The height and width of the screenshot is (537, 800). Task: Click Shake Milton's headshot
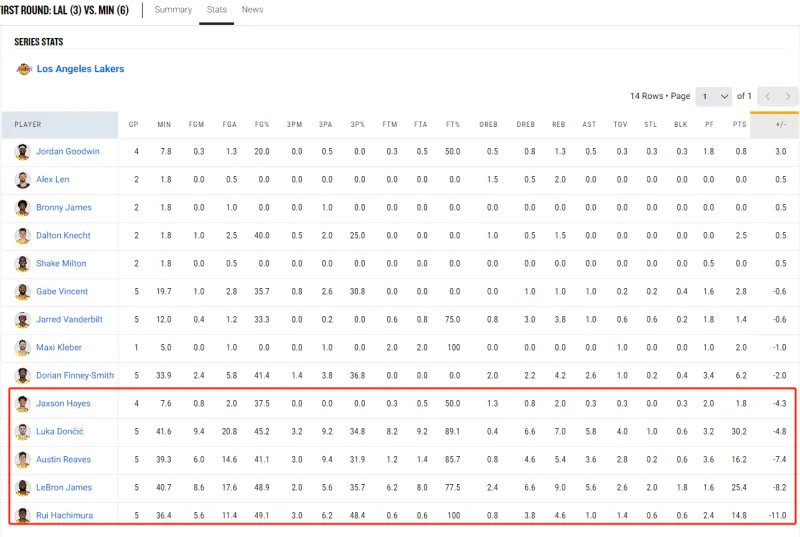pos(22,264)
